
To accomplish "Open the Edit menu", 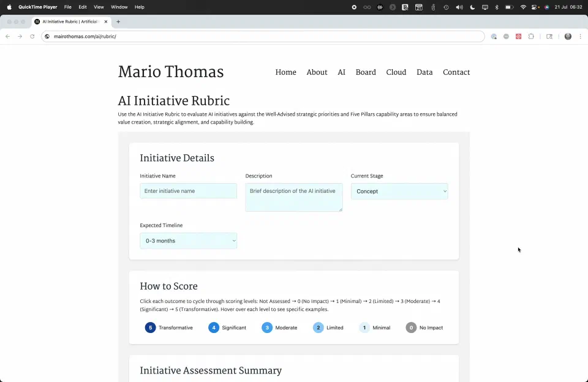I will (83, 7).
